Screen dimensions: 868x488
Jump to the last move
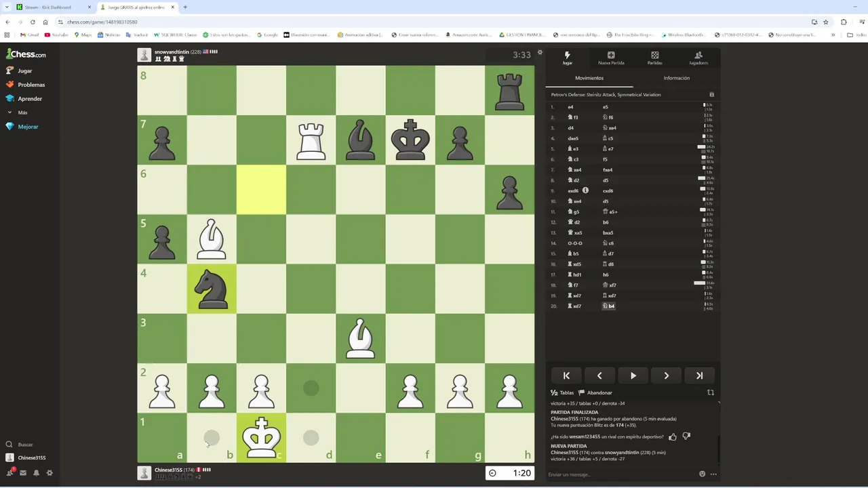[699, 375]
